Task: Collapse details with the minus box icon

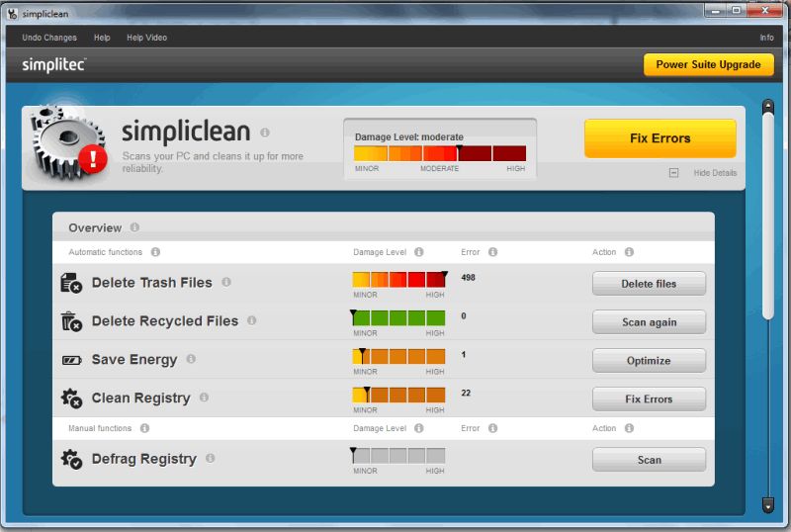Action: [673, 173]
